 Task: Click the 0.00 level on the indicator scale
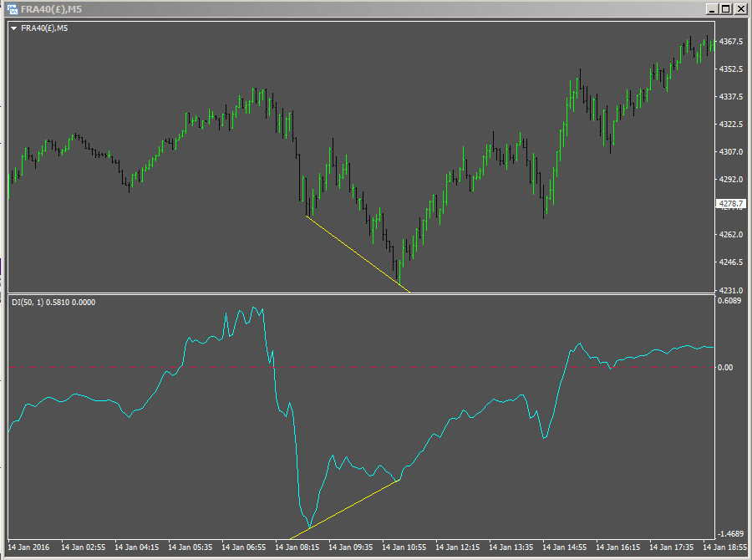tap(724, 365)
